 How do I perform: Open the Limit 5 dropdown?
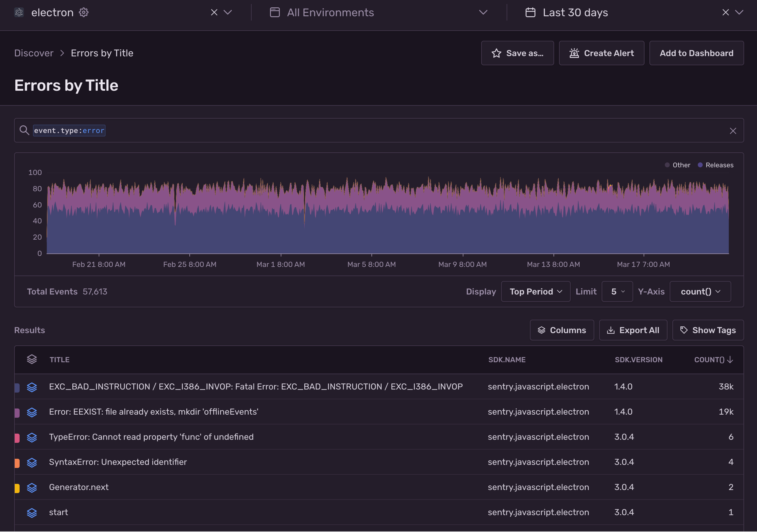(x=617, y=291)
